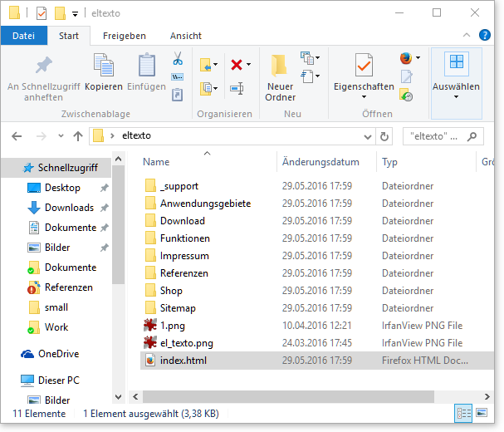Pin to Schnellzugriff via pushpin icon

point(44,65)
